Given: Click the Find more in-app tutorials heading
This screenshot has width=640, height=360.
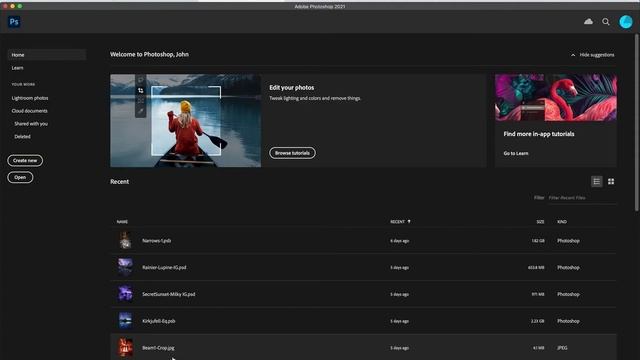Looking at the screenshot, I should tap(539, 134).
